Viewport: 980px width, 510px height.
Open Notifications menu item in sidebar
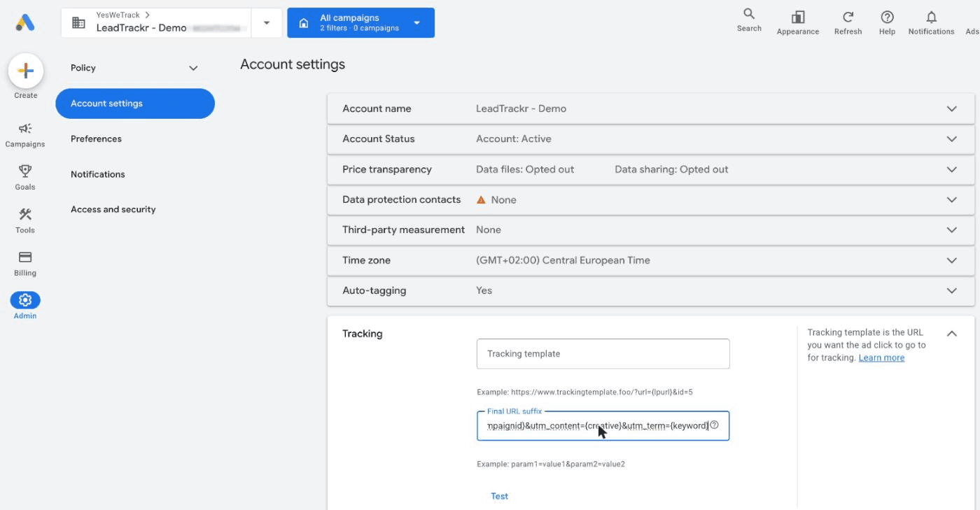click(x=98, y=174)
